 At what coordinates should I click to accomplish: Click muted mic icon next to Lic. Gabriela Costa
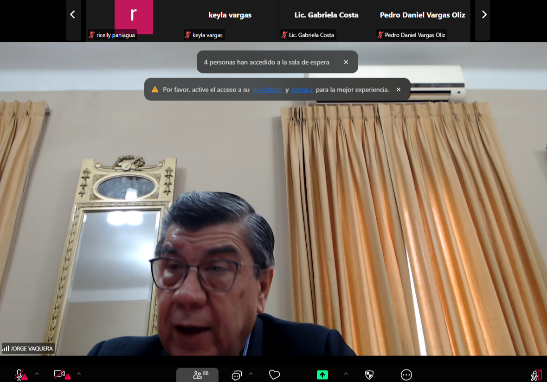[x=284, y=35]
